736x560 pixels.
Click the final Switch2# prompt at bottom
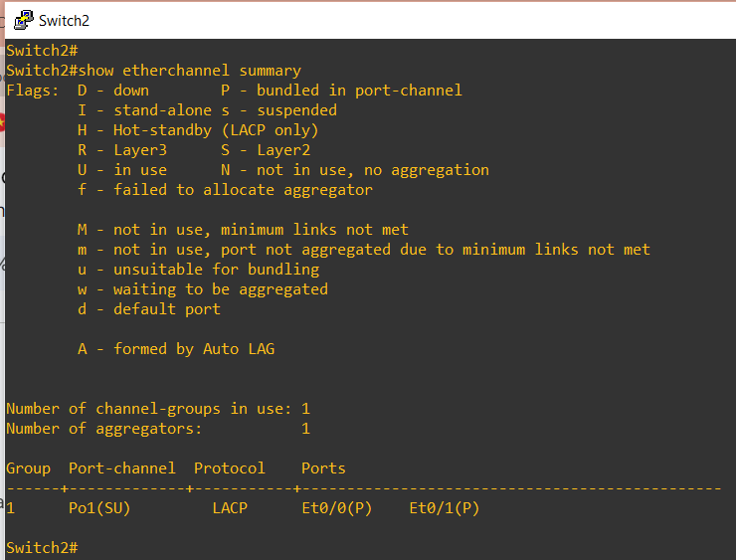42,548
